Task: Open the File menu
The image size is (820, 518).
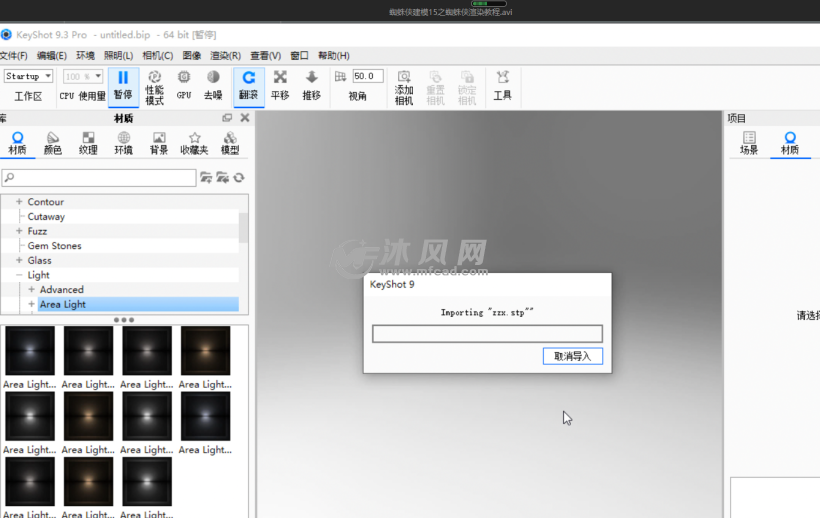Action: point(14,55)
